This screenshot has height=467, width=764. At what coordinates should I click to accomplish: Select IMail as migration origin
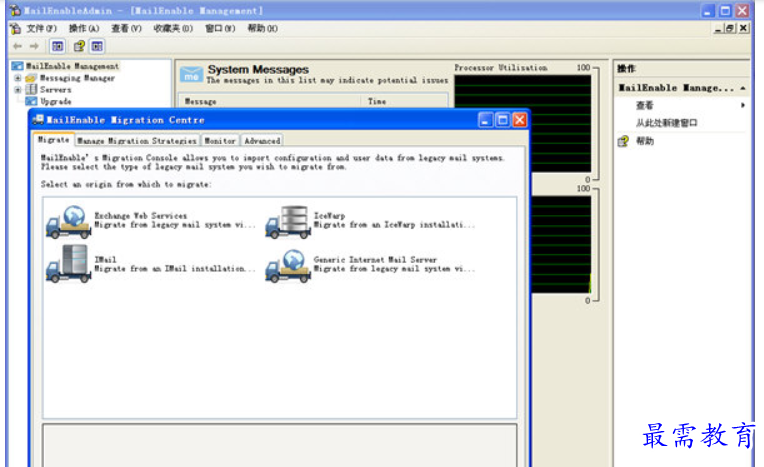(151, 264)
